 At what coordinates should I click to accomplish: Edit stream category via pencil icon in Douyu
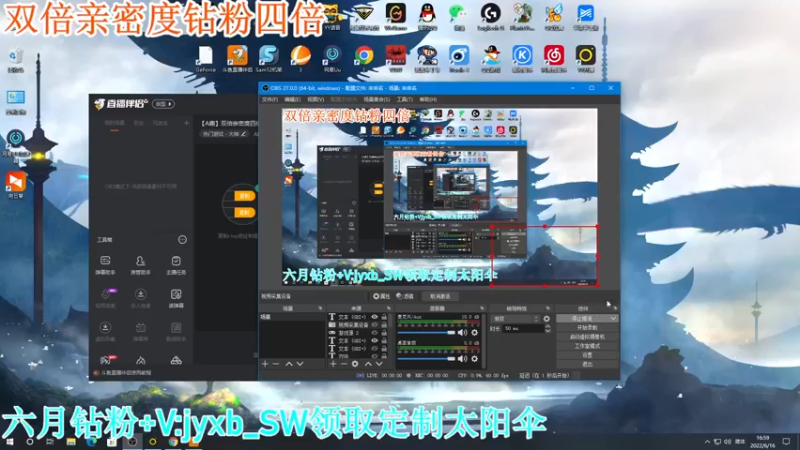243,134
